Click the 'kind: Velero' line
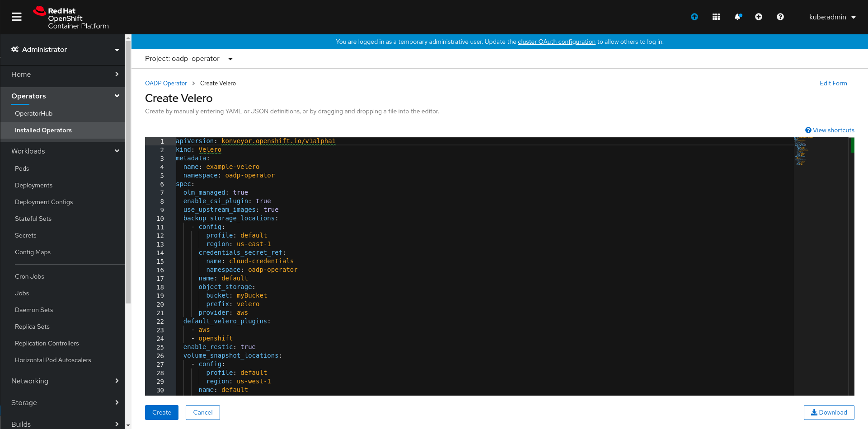 click(x=198, y=150)
